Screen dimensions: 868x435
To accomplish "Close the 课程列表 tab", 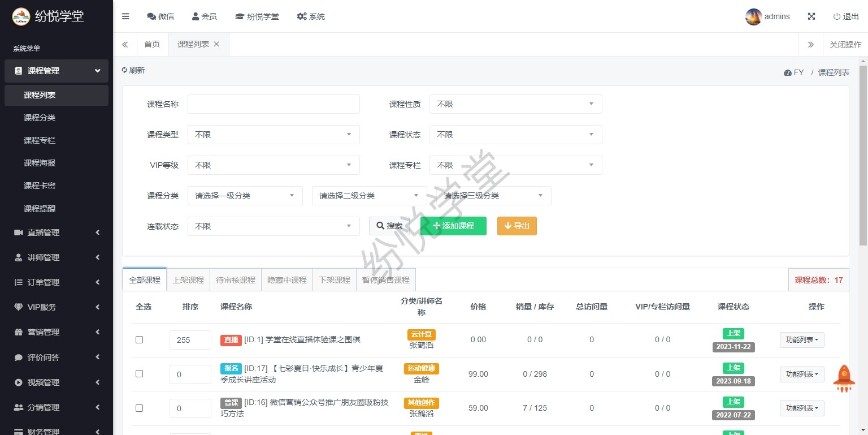I will coord(216,44).
